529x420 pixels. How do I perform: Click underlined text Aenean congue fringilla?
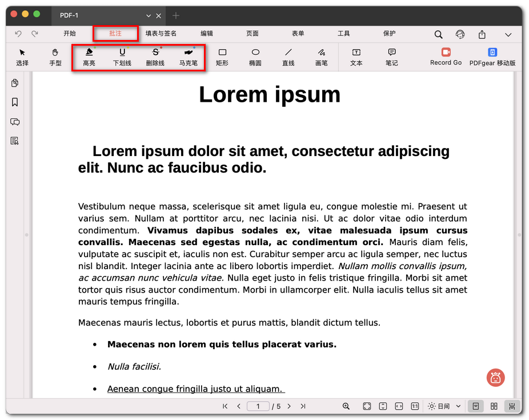197,389
